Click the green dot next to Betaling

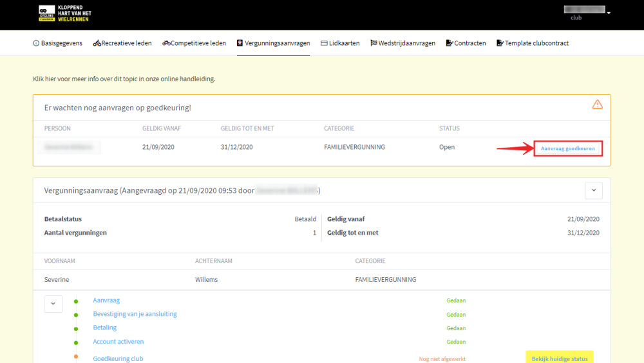[x=76, y=329]
